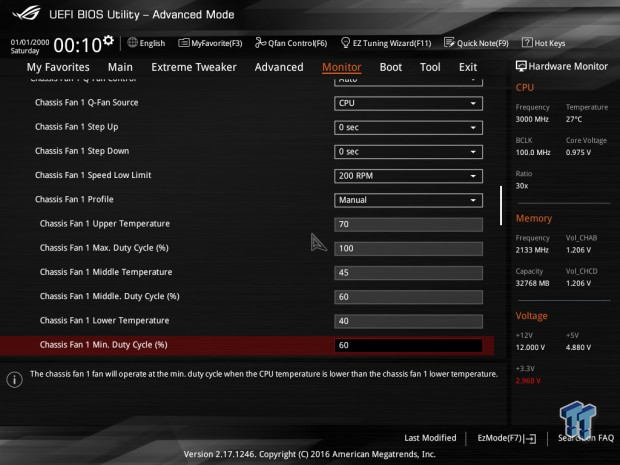Open the partially visible Auto dropdown
This screenshot has width=620, height=465.
coord(408,81)
